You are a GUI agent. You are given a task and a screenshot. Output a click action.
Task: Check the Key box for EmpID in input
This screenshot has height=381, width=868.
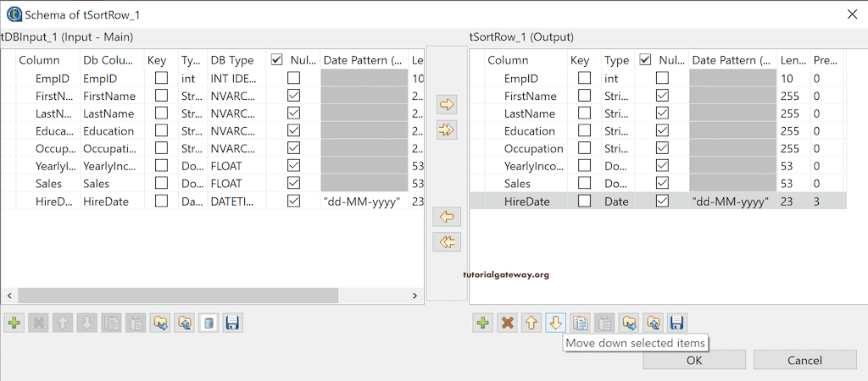161,79
